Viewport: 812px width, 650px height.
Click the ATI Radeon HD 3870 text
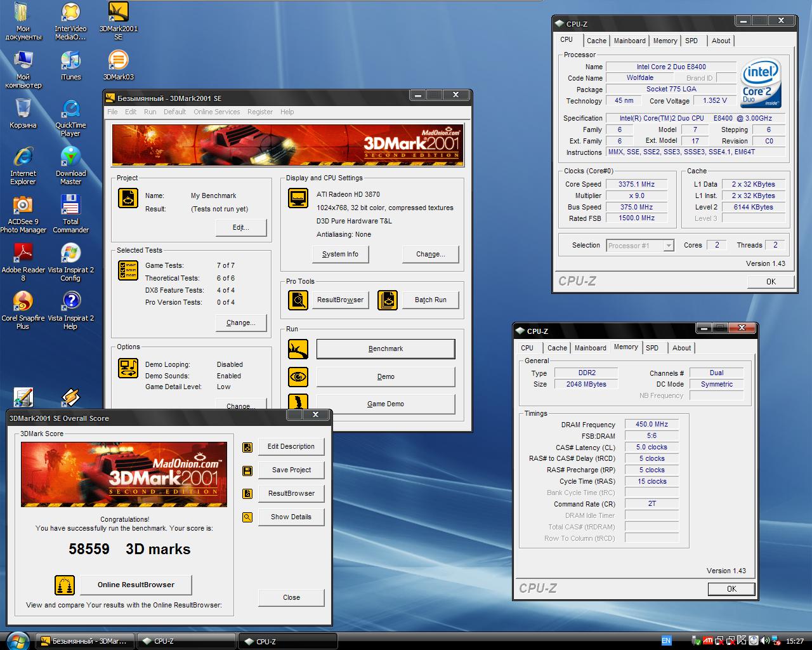point(348,194)
